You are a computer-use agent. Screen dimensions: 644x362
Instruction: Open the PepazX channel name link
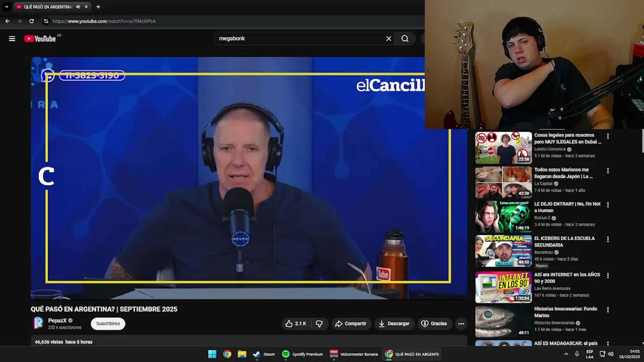coord(57,320)
